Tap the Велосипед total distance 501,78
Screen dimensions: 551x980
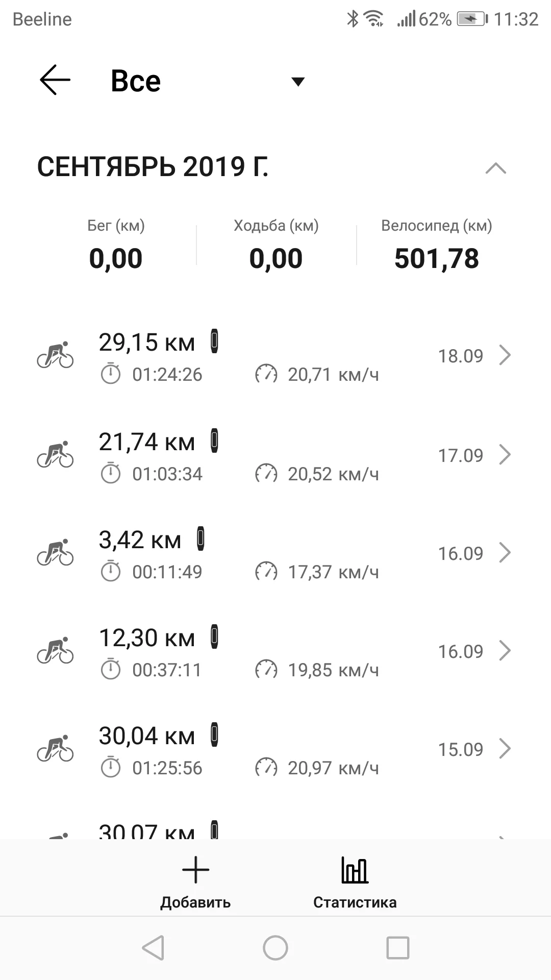coord(437,258)
